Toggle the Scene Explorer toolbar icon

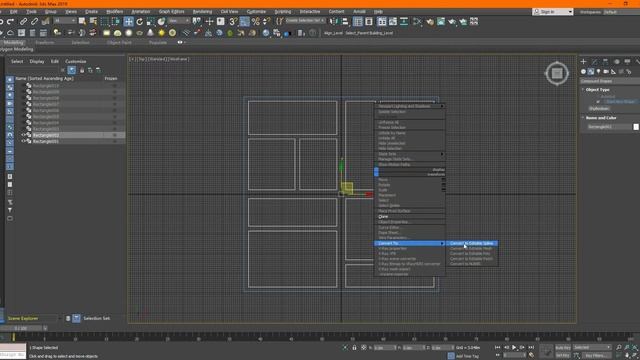[358, 21]
